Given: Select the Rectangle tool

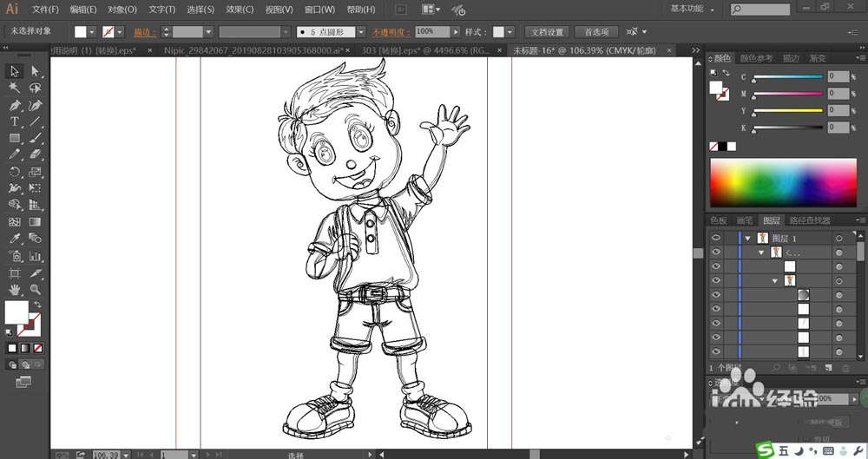Looking at the screenshot, I should tap(15, 138).
